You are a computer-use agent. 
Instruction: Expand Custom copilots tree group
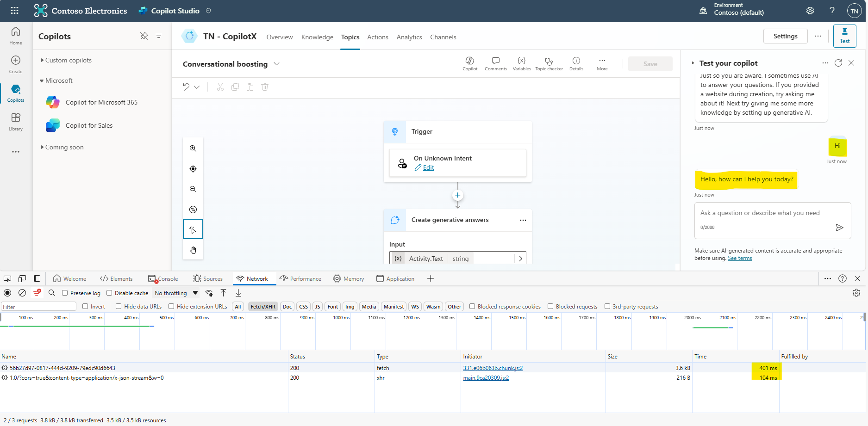click(42, 60)
